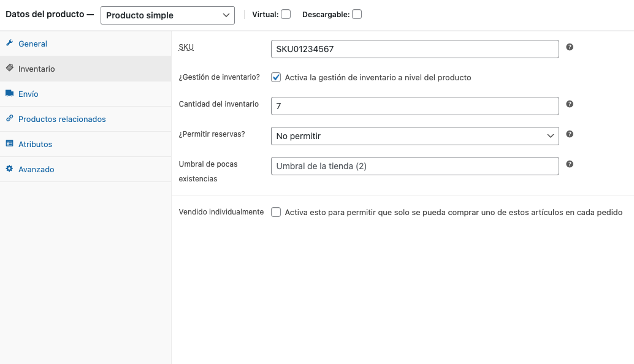This screenshot has width=634, height=364.
Task: Click the Inventario tag icon
Action: pyautogui.click(x=9, y=69)
